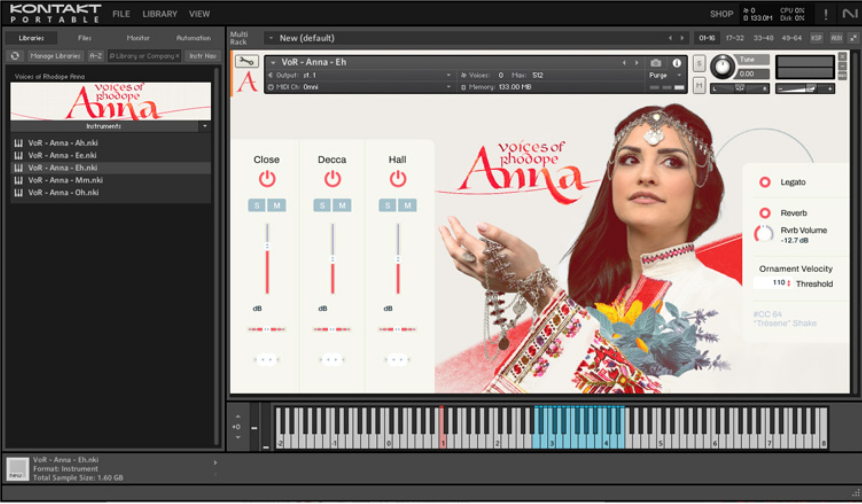Select rack page 17-32

click(735, 38)
